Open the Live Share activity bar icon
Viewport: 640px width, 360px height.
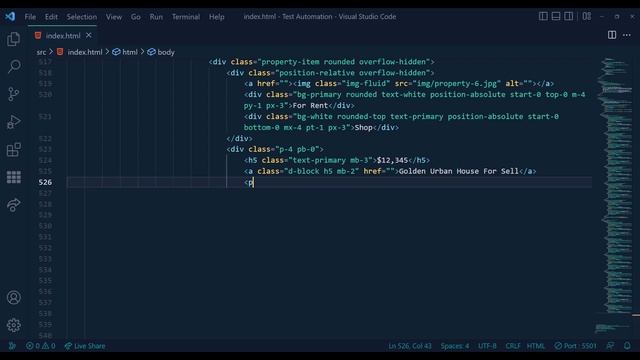click(13, 204)
